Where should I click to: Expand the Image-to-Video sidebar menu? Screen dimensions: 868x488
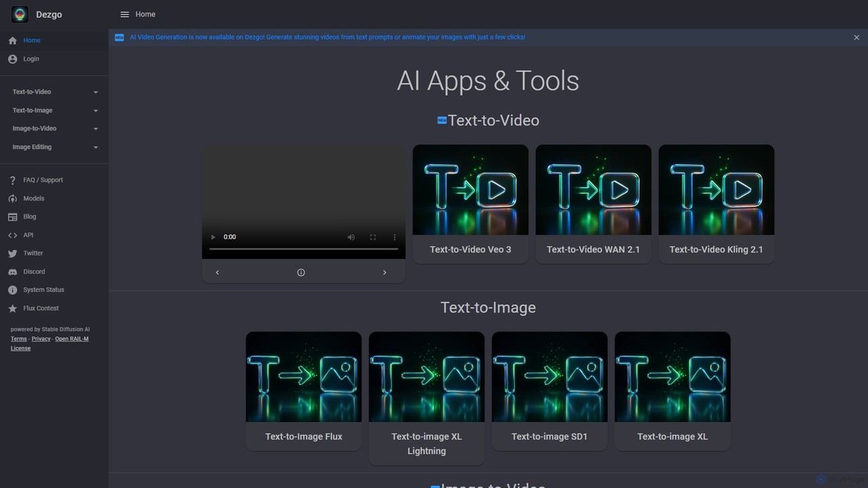tap(54, 129)
